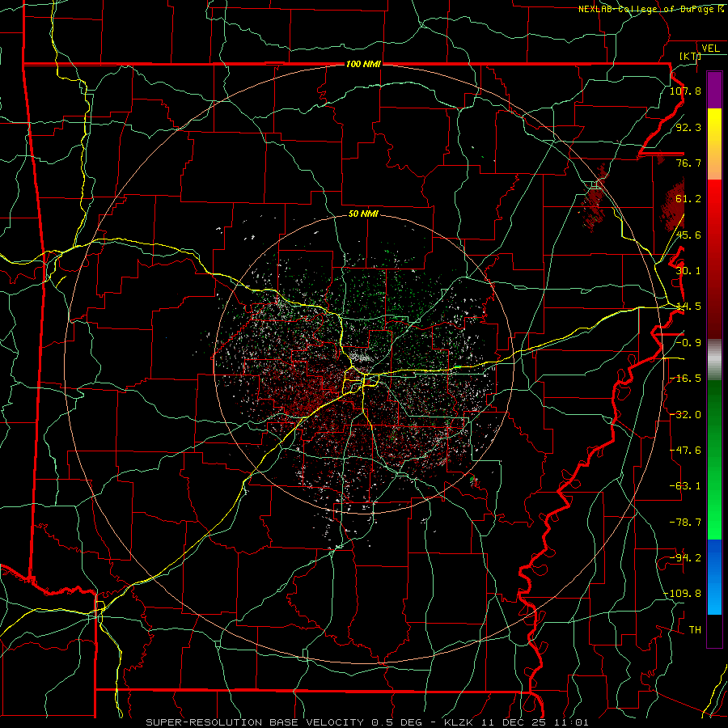This screenshot has width=728, height=728.
Task: Click the 76.7 velocity scale value
Action: click(688, 163)
